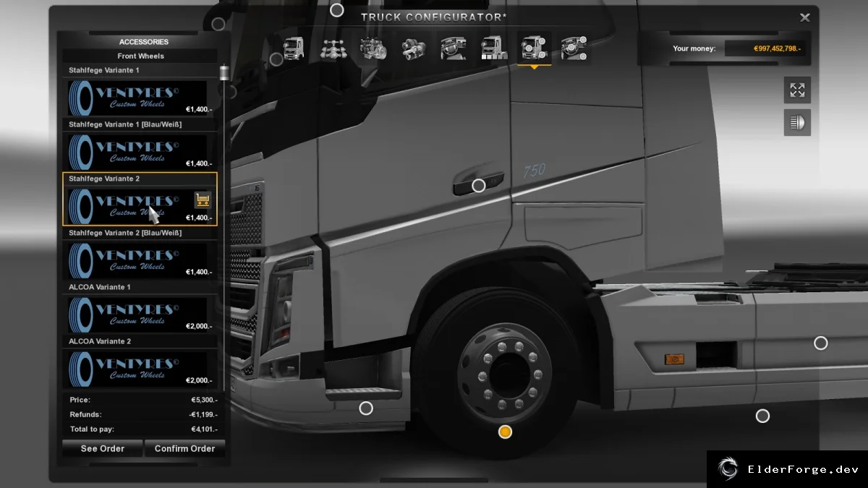This screenshot has height=488, width=868.
Task: Open the interior dashboard category
Action: coord(454,48)
